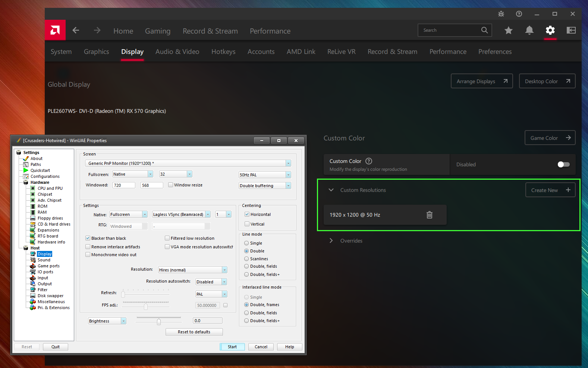Image resolution: width=588 pixels, height=368 pixels.
Task: Click the AMD logo icon
Action: tap(55, 30)
